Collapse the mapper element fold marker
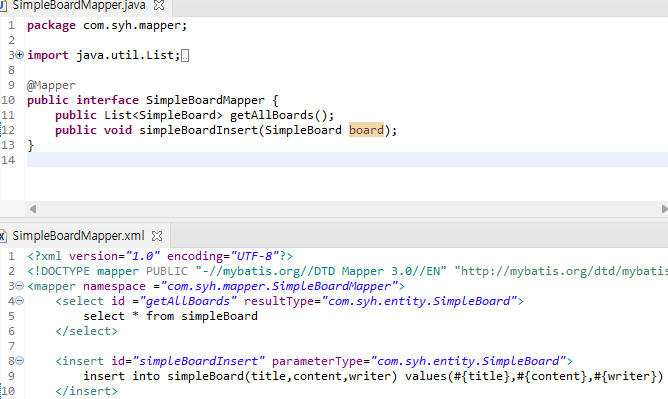 pyautogui.click(x=20, y=286)
